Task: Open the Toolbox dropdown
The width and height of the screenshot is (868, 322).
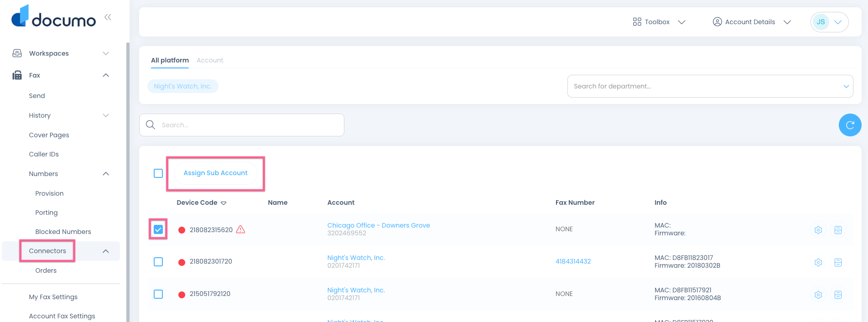Action: [659, 22]
